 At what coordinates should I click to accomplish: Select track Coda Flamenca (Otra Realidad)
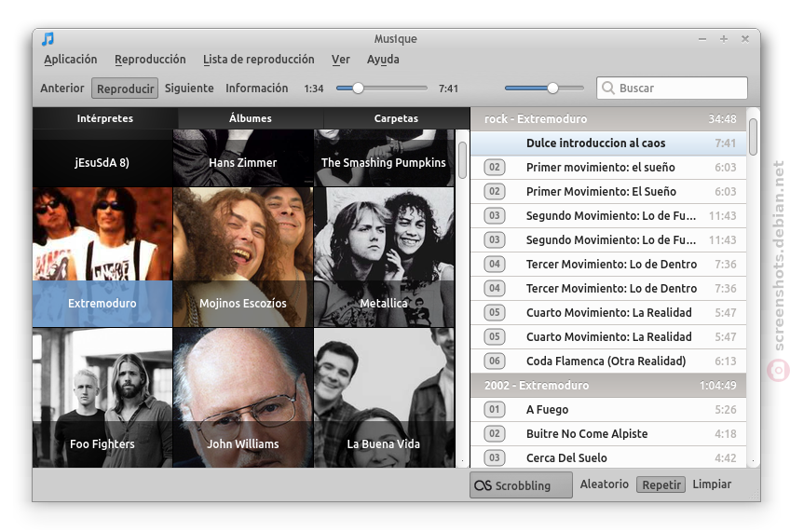tap(608, 361)
